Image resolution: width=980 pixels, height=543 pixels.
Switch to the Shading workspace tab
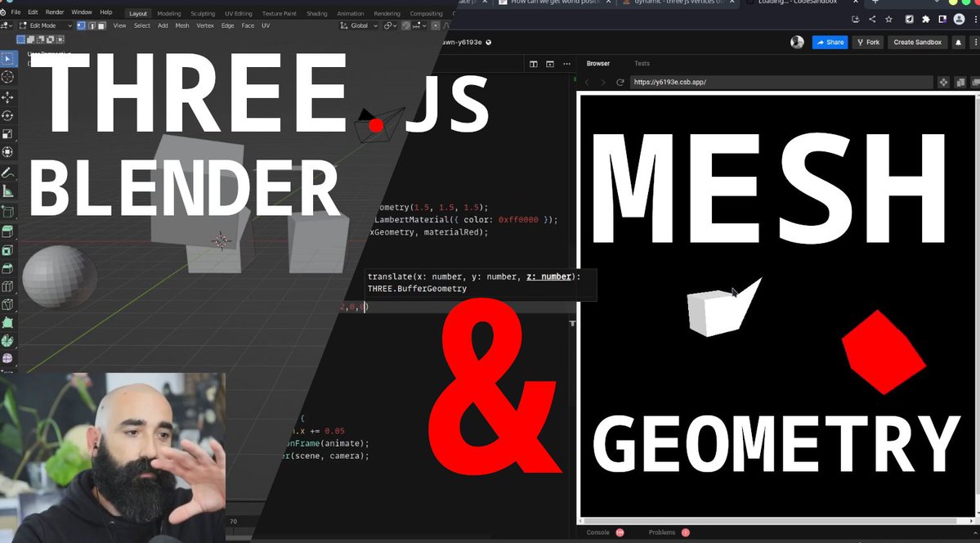click(x=317, y=13)
